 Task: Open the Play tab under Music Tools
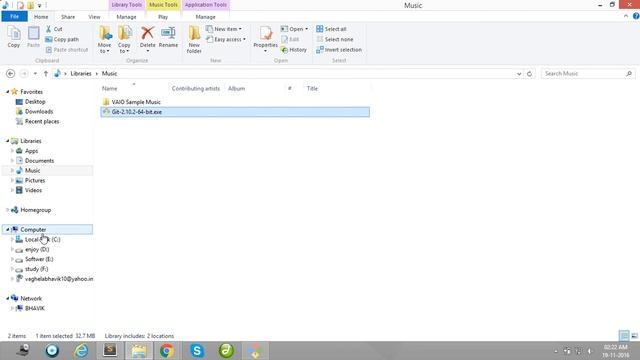click(163, 17)
